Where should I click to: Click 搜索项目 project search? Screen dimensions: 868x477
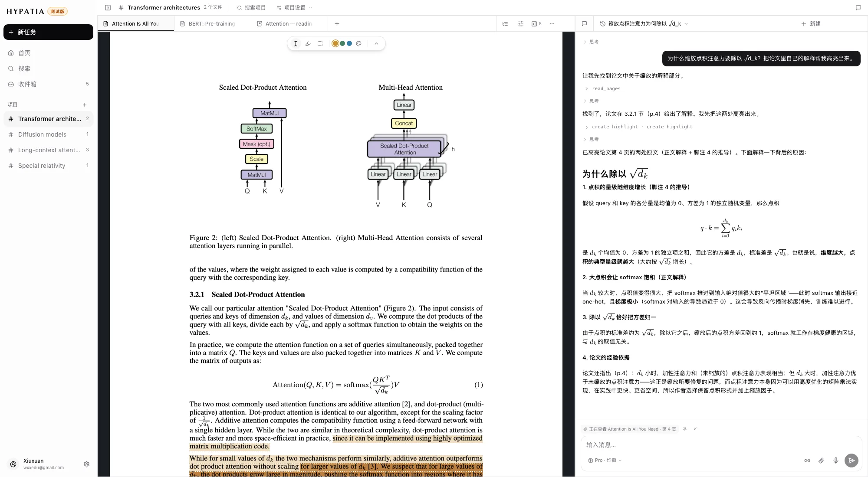click(x=251, y=7)
